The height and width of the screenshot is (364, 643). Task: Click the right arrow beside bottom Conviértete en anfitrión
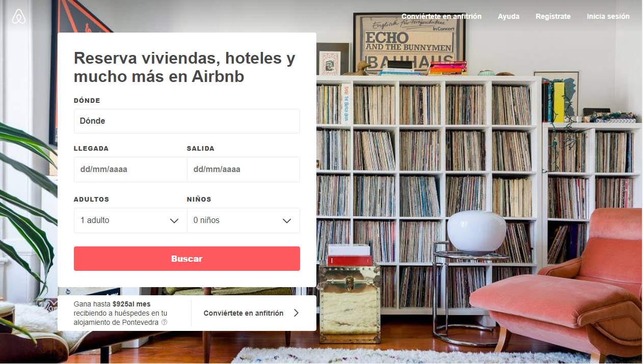(296, 313)
